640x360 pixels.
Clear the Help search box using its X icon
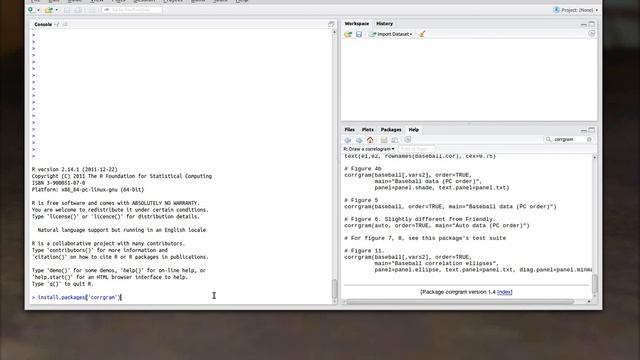pyautogui.click(x=589, y=140)
